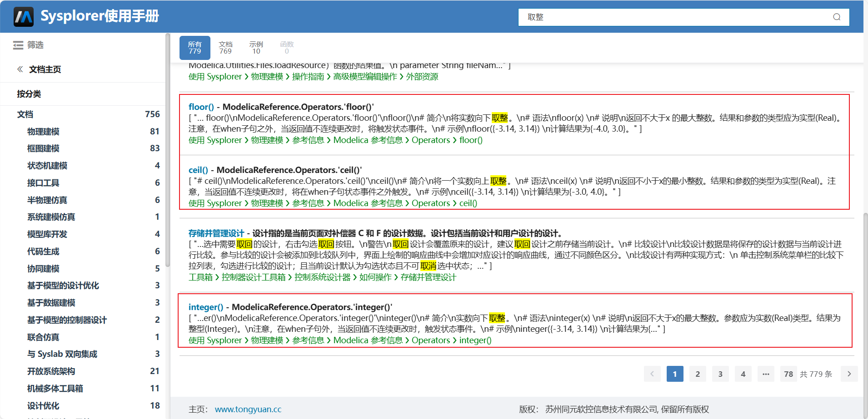Click 控制系统设计器 breadcrumb link
The image size is (868, 419).
(323, 277)
